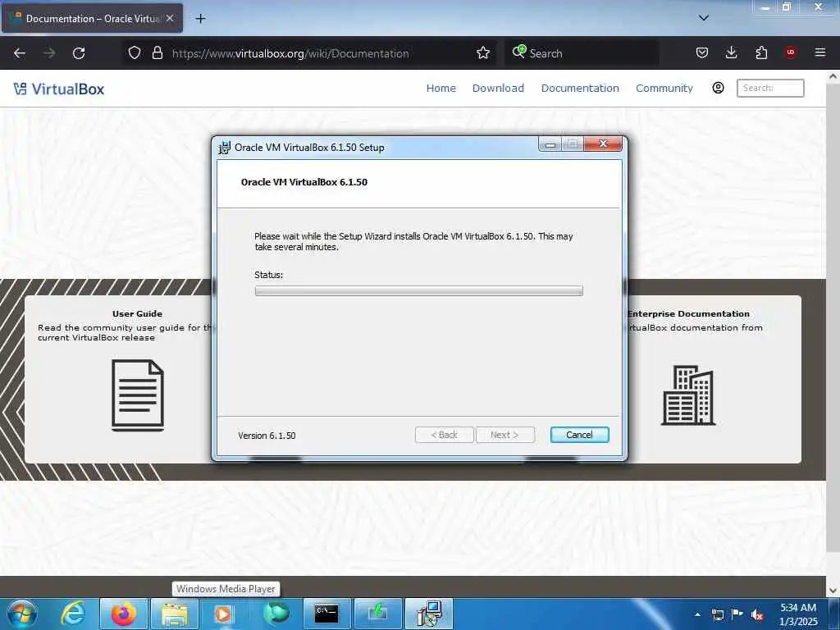This screenshot has width=840, height=630.
Task: Click the User Guide document icon
Action: (x=138, y=395)
